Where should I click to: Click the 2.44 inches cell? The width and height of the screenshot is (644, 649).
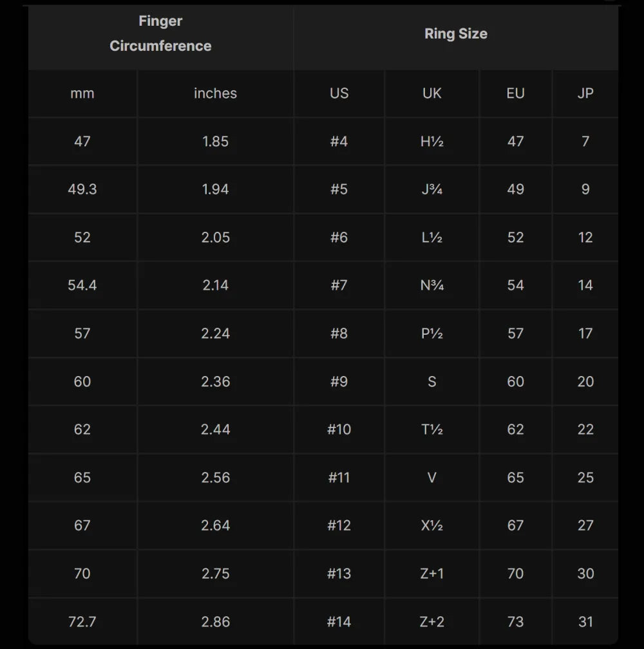tap(215, 429)
